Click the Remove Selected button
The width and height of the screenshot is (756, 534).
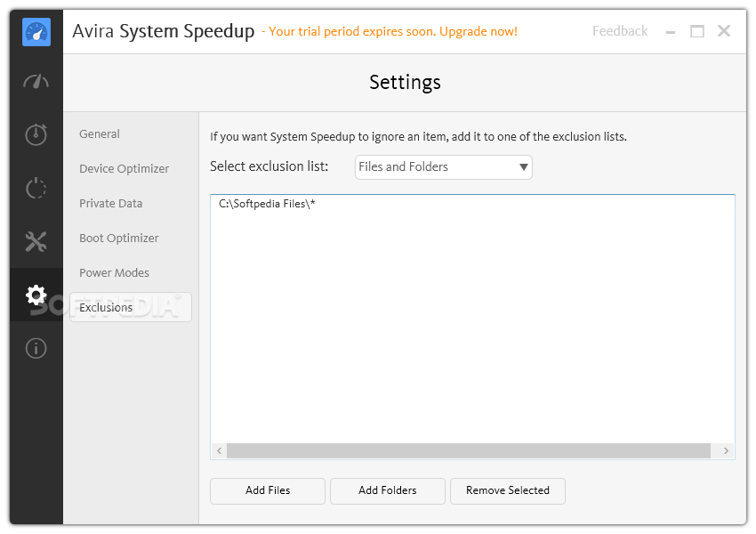pyautogui.click(x=508, y=491)
